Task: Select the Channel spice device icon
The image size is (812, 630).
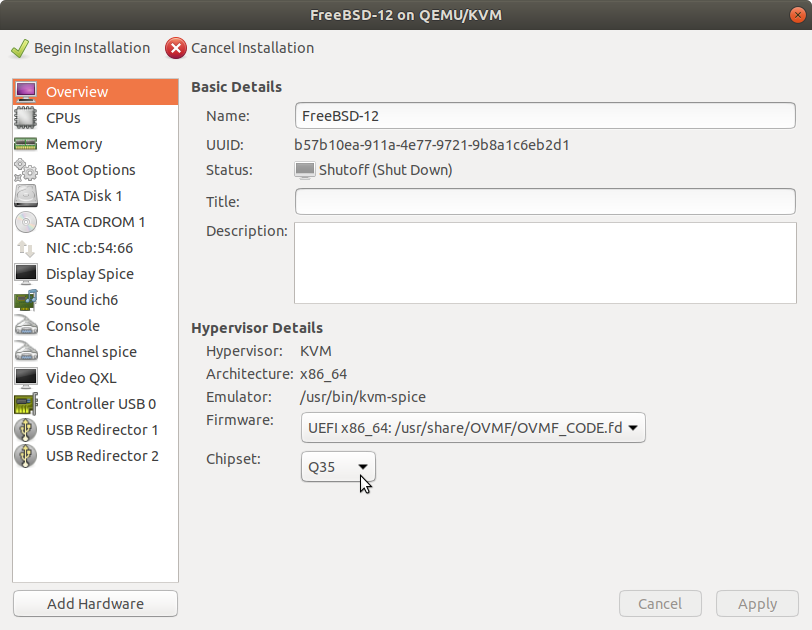Action: [26, 352]
